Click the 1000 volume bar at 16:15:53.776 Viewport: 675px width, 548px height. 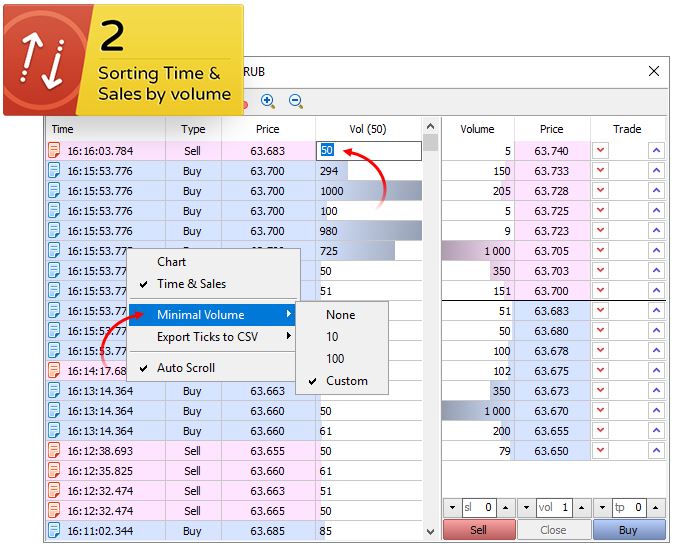pos(369,191)
